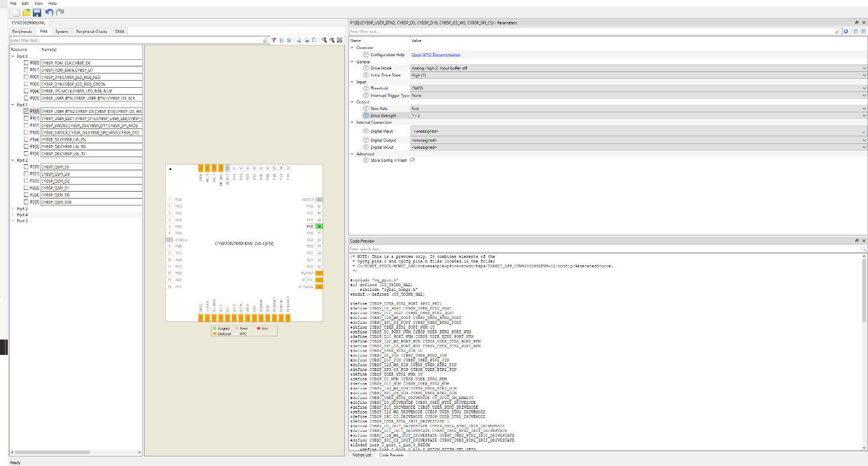Collapse the Internal Connection parameter group
868x466 pixels.
click(x=352, y=122)
